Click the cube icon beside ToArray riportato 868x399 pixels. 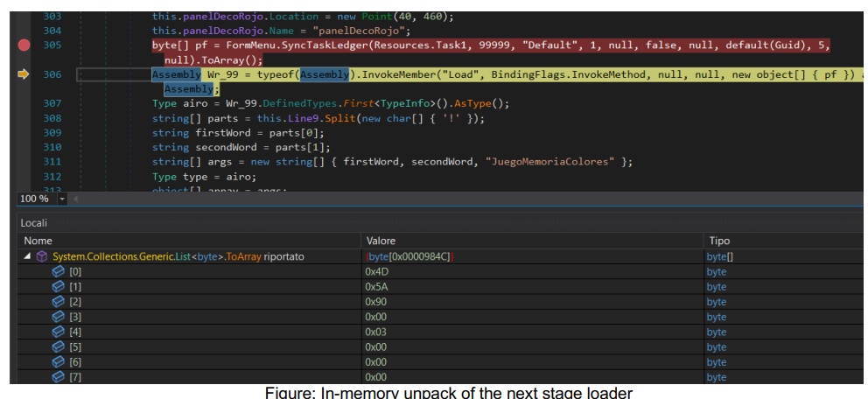[x=42, y=256]
